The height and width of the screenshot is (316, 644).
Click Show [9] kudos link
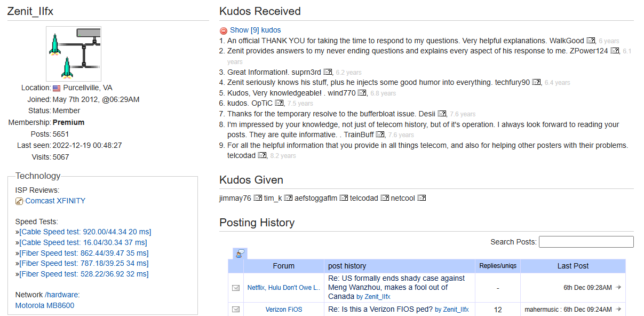click(x=256, y=30)
